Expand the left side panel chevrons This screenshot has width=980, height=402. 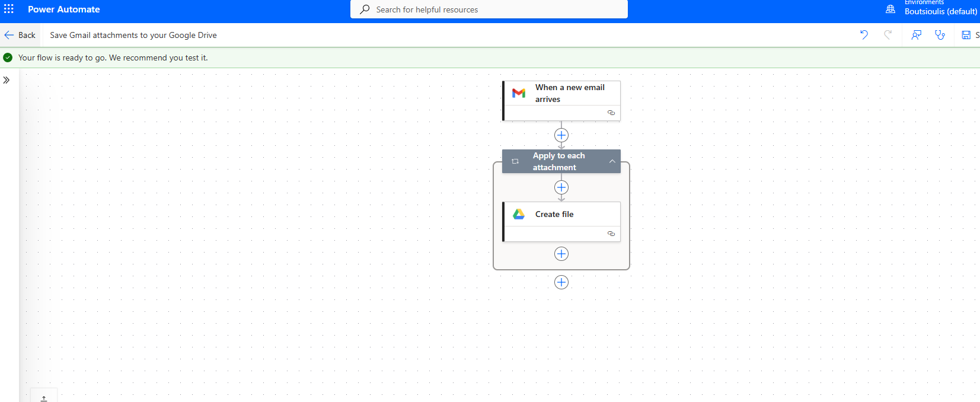[7, 80]
